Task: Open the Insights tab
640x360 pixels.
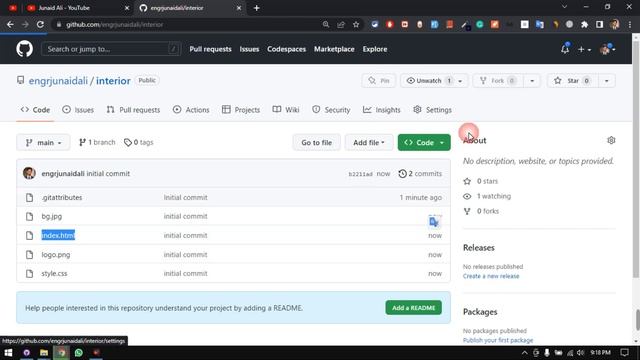Action: (382, 110)
